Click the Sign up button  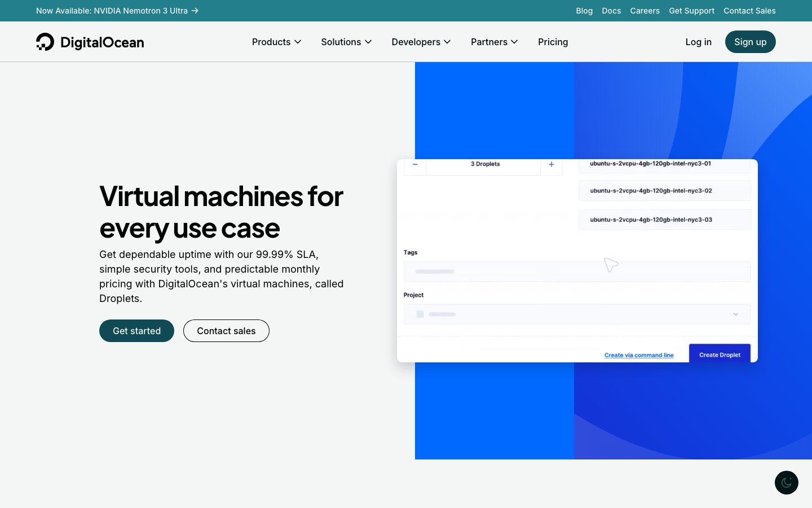click(750, 42)
